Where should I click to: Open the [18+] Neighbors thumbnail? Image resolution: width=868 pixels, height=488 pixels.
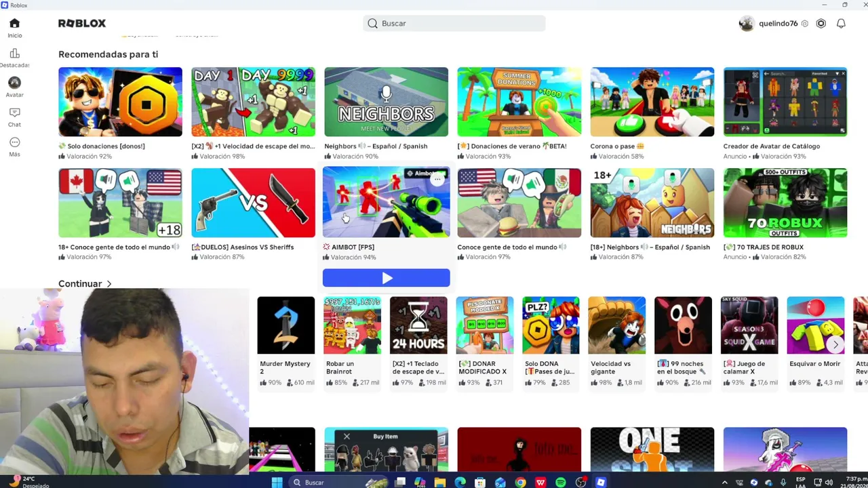pos(652,203)
